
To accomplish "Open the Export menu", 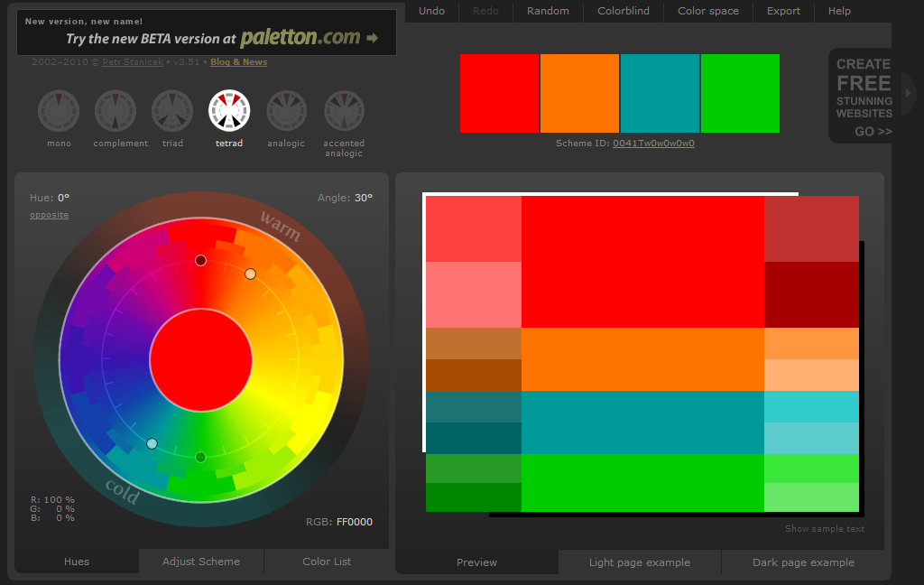I will 784,11.
